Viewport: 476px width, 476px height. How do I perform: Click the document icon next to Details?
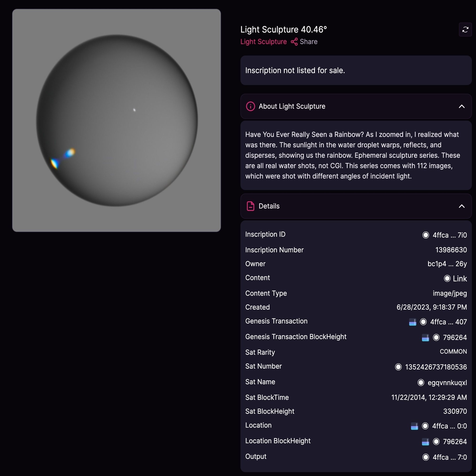pos(250,206)
